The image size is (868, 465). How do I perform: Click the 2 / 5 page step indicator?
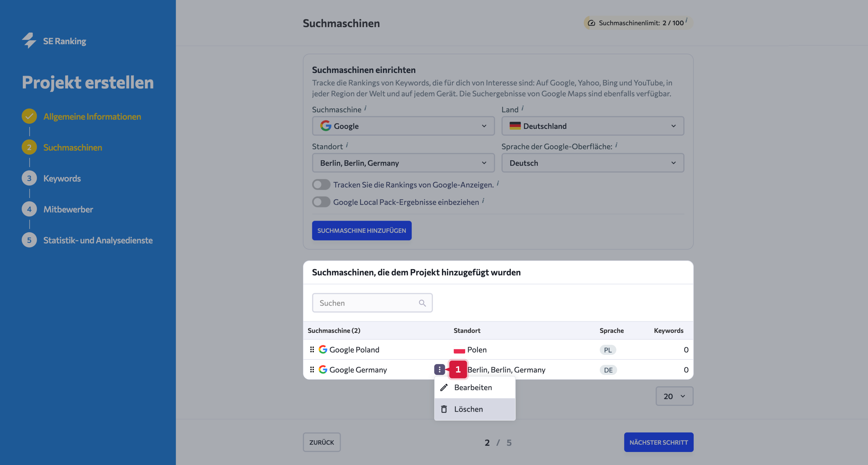[498, 442]
